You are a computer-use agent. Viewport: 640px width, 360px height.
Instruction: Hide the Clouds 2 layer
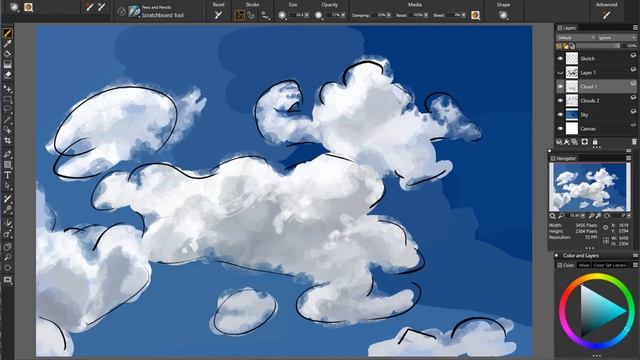pos(560,100)
